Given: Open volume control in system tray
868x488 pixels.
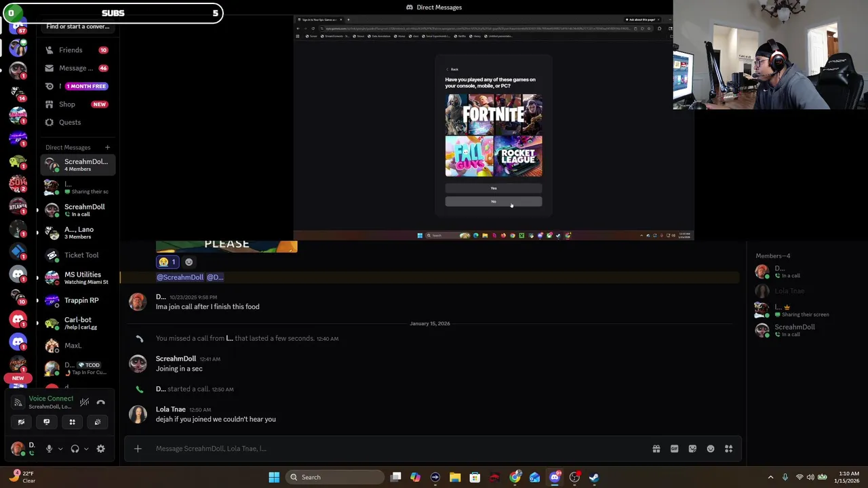Looking at the screenshot, I should (811, 477).
